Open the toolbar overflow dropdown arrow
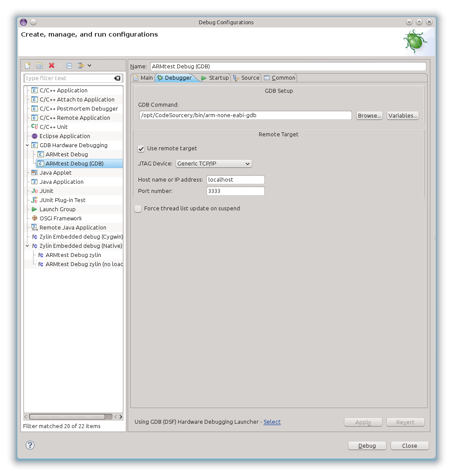This screenshot has height=476, width=453. (x=89, y=65)
